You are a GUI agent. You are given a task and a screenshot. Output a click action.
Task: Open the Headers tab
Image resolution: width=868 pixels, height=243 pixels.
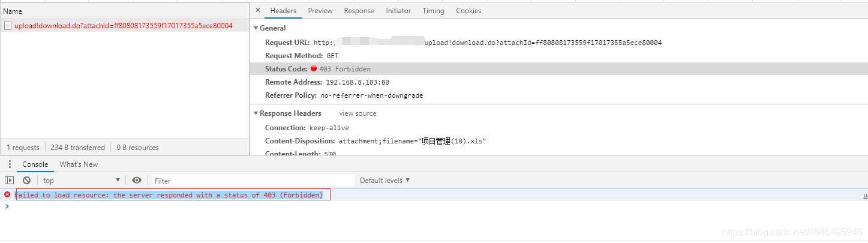coord(283,11)
